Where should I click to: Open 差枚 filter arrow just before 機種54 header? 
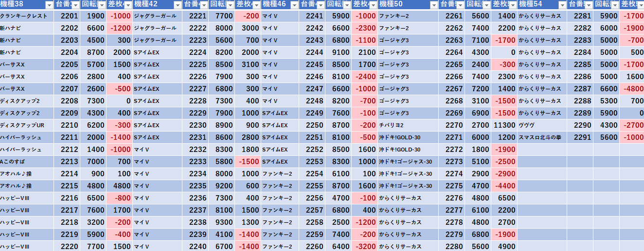513,5
